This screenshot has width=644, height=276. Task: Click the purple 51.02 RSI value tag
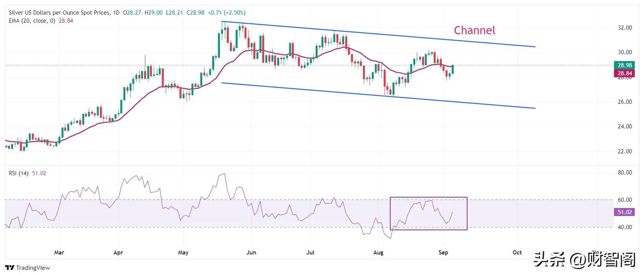point(624,212)
